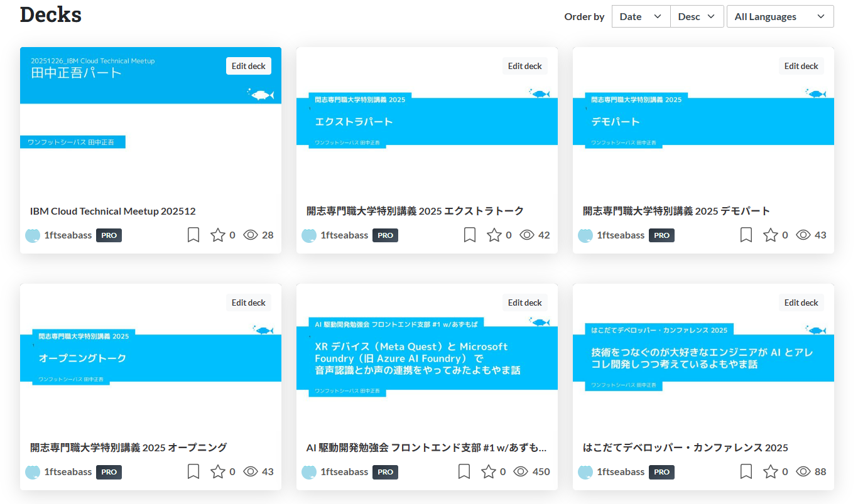Click 1ftseabass avatar on the デモパート deck
This screenshot has width=858, height=504.
(x=585, y=235)
